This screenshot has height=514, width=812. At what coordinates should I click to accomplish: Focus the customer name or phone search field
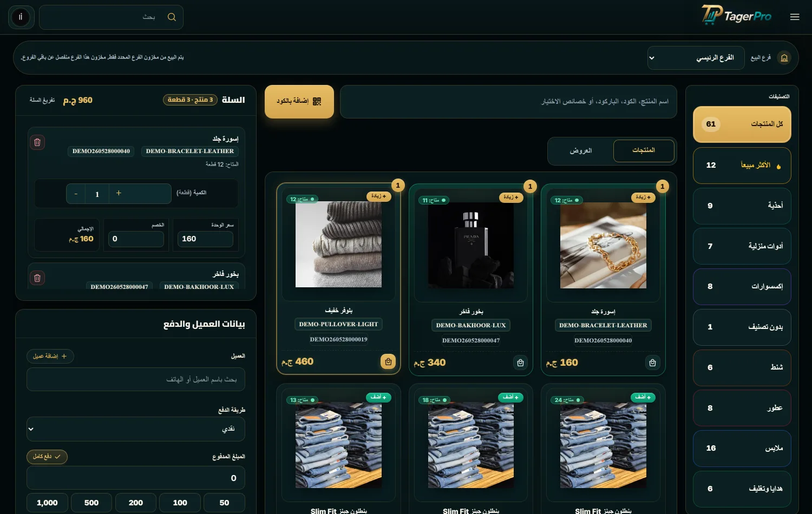136,379
